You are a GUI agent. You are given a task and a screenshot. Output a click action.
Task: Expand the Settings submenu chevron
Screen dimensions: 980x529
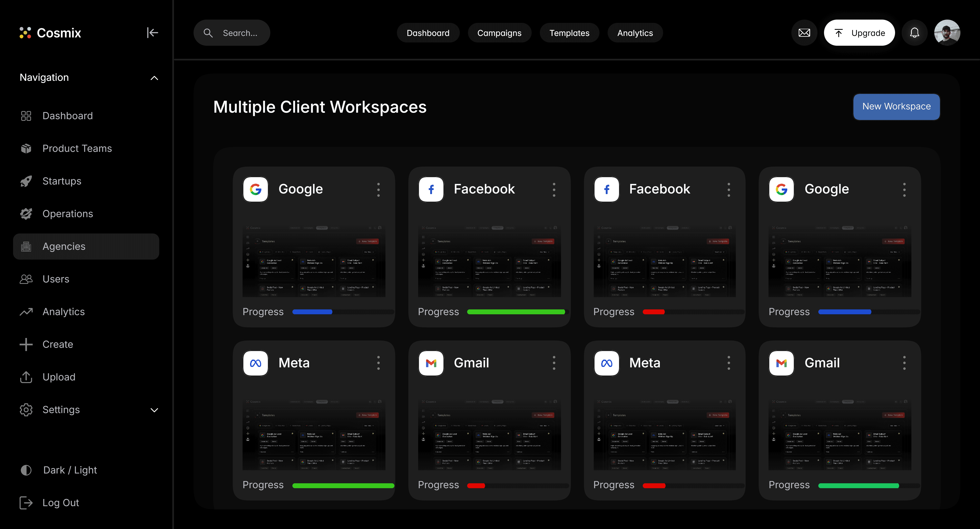click(154, 410)
